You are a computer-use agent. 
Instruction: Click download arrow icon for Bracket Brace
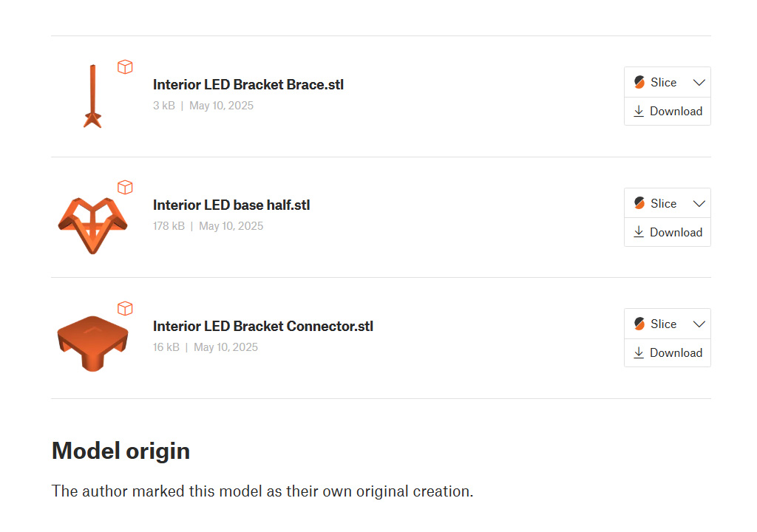(639, 112)
